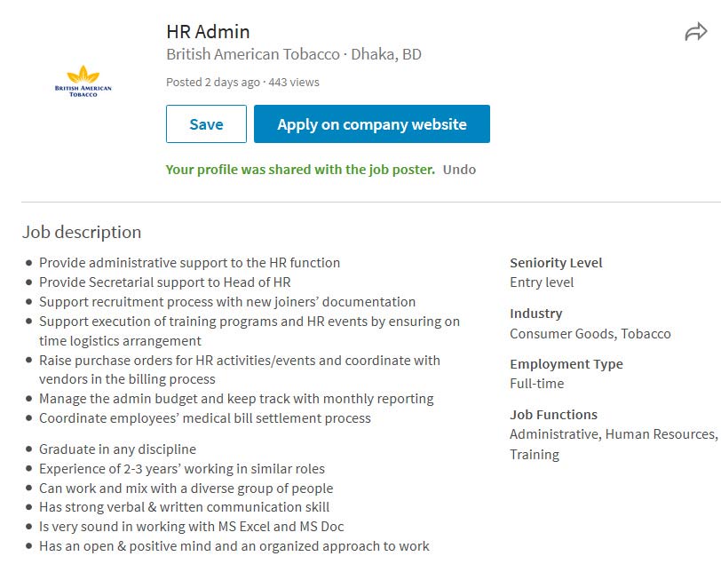The height and width of the screenshot is (588, 721).
Task: Save this HR Admin job
Action: [x=206, y=124]
